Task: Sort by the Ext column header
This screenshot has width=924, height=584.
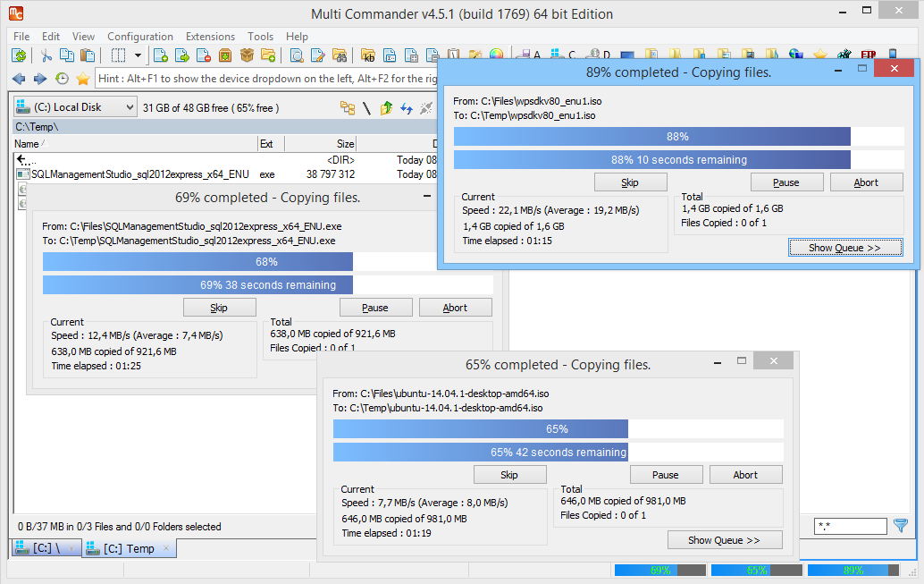Action: 271,144
